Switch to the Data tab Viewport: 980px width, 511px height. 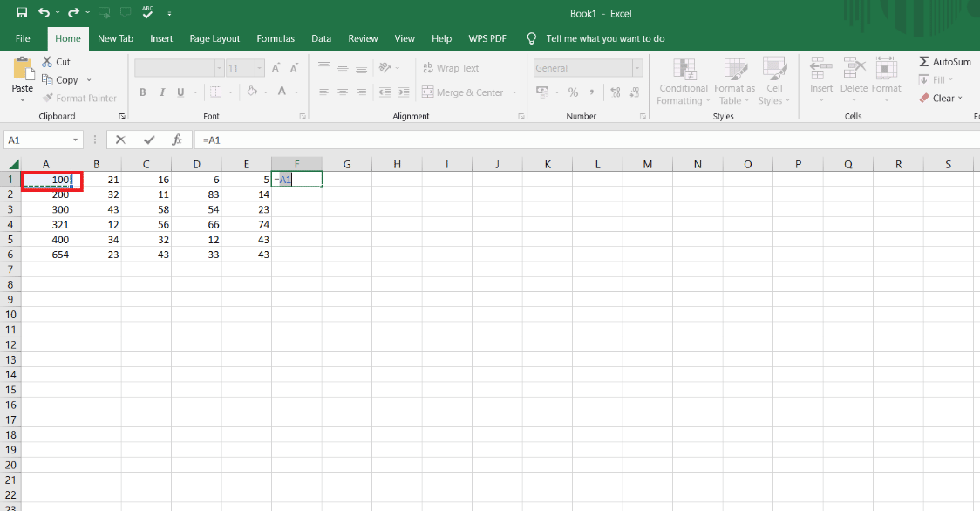[x=321, y=38]
